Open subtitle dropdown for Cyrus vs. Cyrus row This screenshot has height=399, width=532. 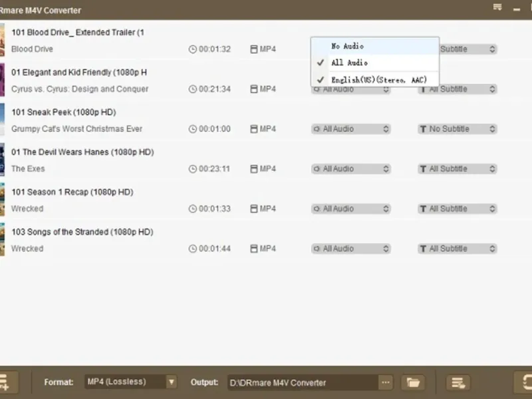click(x=458, y=89)
